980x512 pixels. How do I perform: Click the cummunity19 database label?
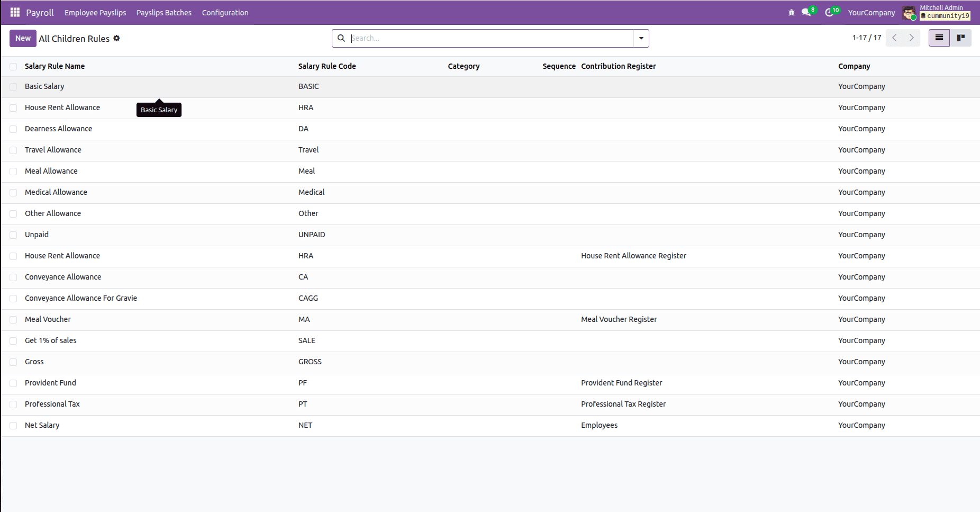945,16
